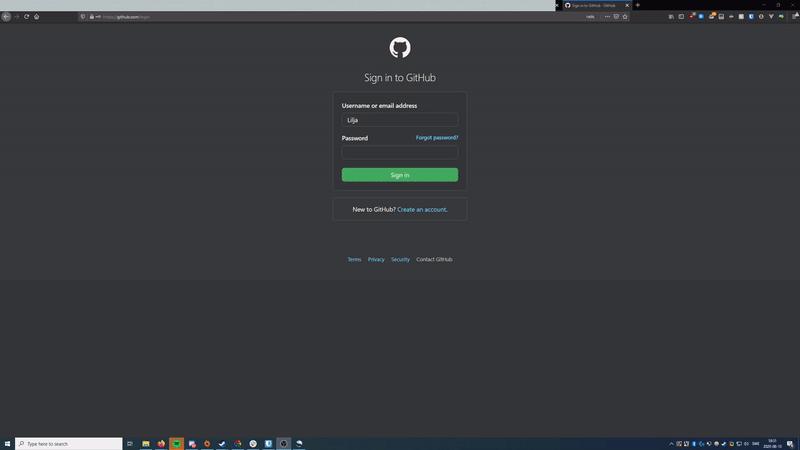Open the Bitwarden app in the taskbar
This screenshot has width=800, height=450.
pyautogui.click(x=268, y=444)
